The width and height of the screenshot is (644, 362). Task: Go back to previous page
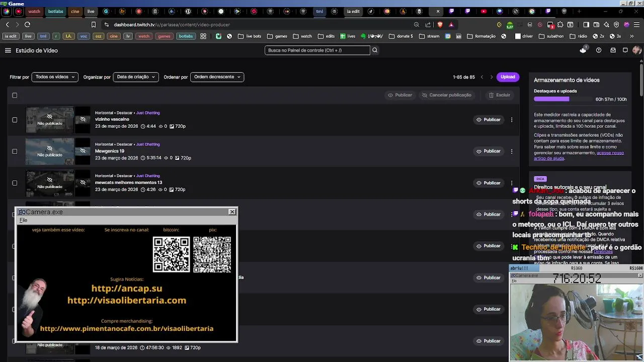[x=7, y=25]
